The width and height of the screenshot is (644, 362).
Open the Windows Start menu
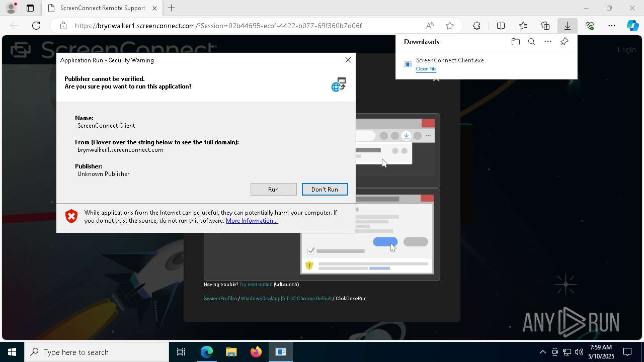(12, 352)
